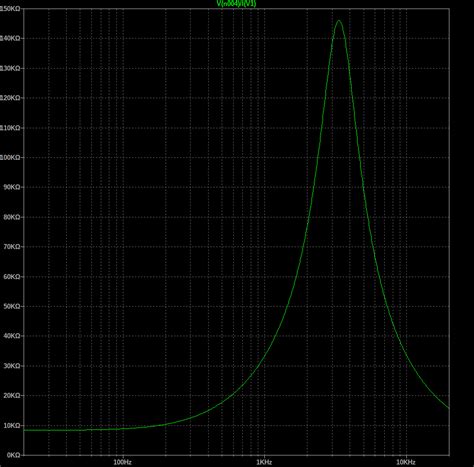Click the 50KΩ vertical axis label

click(x=12, y=306)
